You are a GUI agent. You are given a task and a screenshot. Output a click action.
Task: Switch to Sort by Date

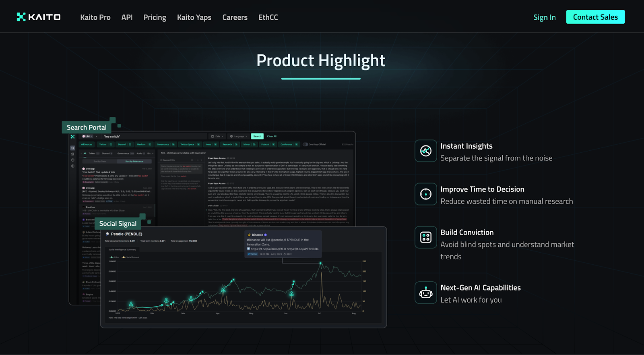pyautogui.click(x=100, y=161)
